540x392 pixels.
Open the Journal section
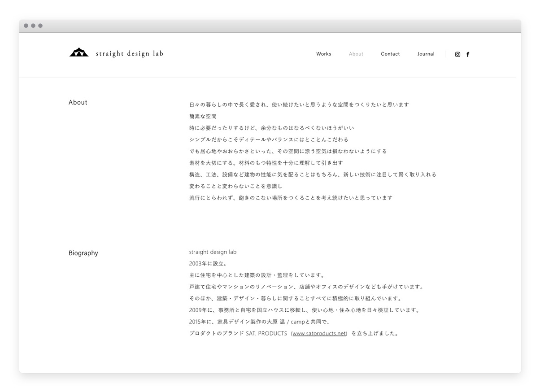(x=426, y=54)
